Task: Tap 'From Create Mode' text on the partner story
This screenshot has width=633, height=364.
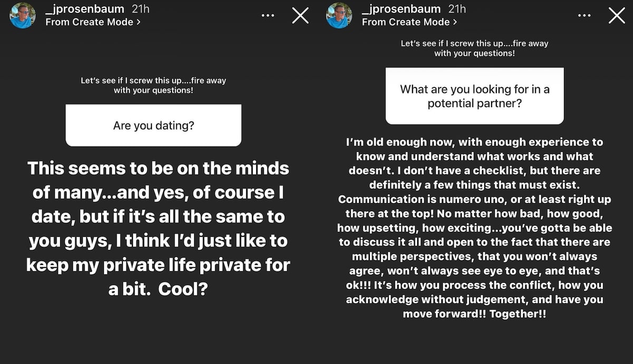Action: (x=406, y=22)
